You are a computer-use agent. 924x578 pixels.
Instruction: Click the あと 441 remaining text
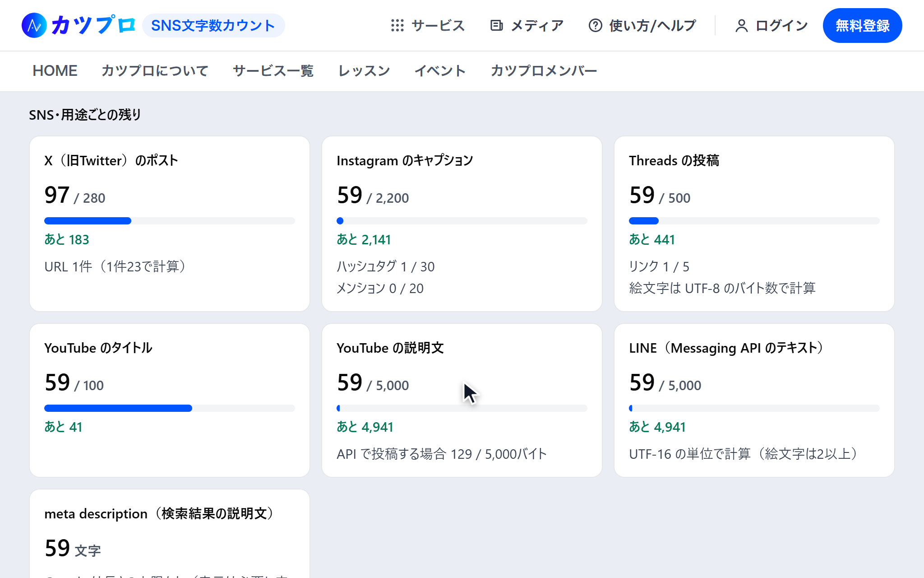coord(652,239)
